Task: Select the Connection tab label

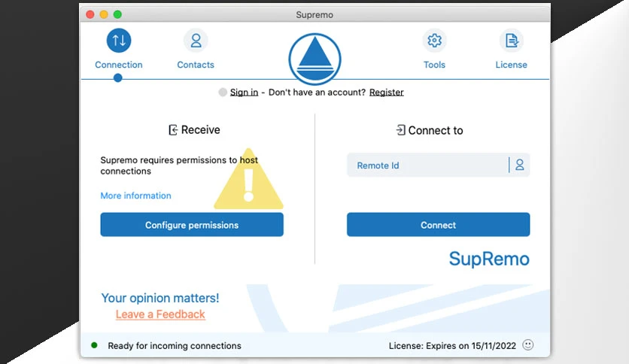Action: (x=119, y=65)
